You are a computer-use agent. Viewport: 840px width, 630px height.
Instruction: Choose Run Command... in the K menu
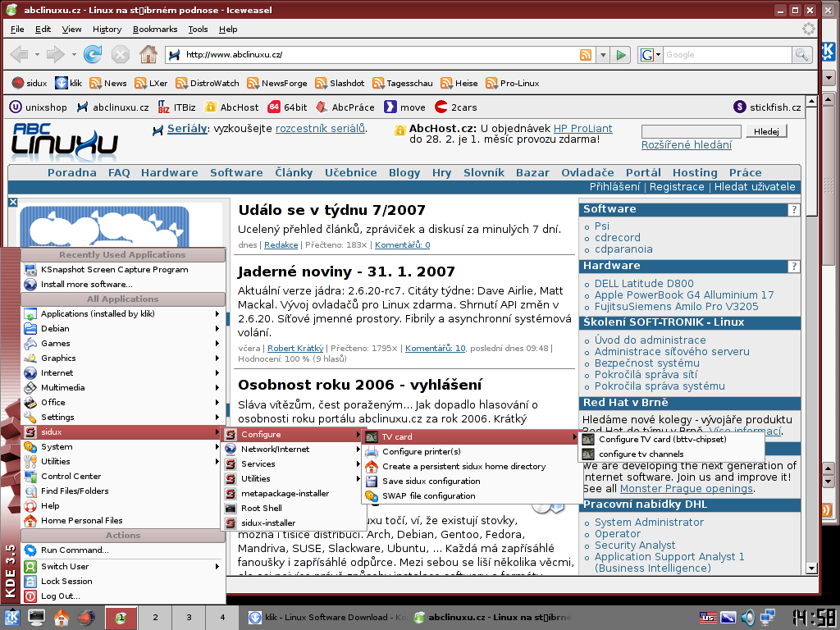[x=123, y=550]
